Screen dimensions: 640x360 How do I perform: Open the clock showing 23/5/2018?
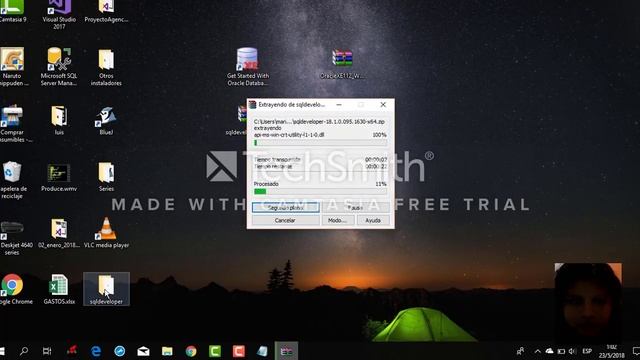611,351
